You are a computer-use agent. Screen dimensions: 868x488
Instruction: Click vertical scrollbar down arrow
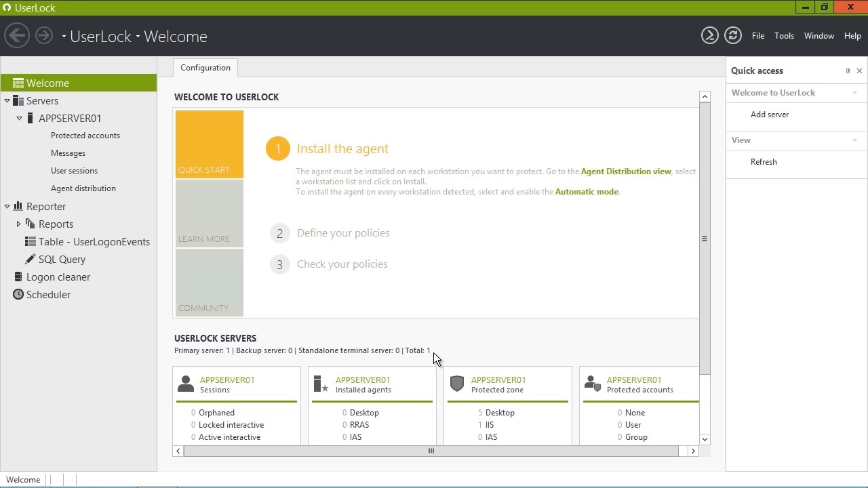tap(705, 439)
